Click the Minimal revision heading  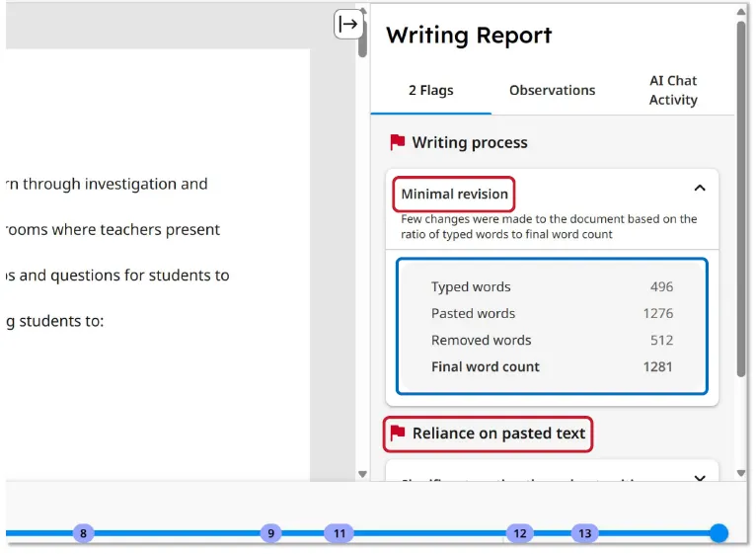click(455, 194)
